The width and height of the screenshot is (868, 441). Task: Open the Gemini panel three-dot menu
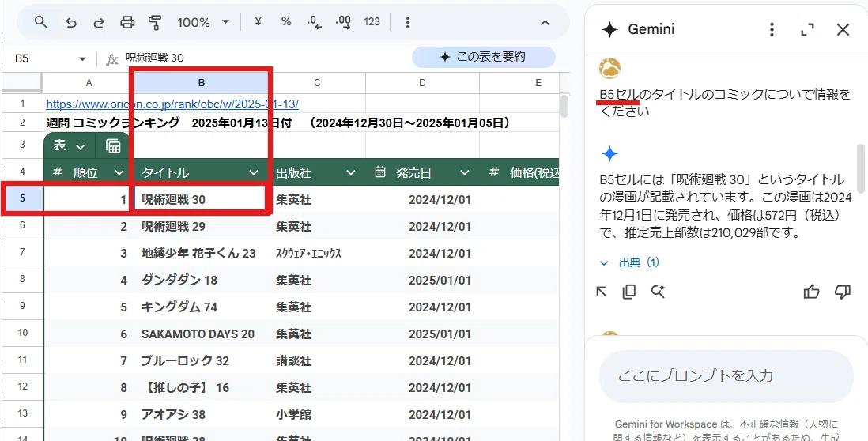point(772,29)
